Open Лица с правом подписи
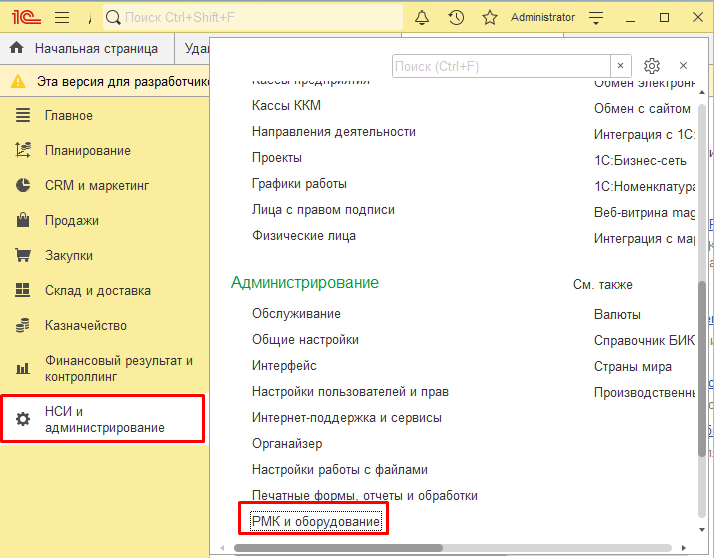 tap(323, 210)
